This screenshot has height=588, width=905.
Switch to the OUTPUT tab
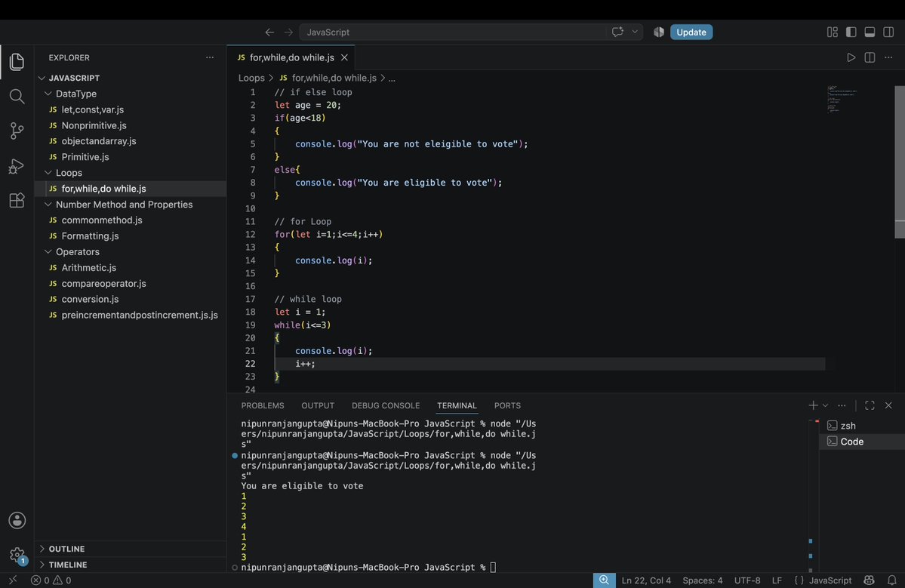tap(318, 405)
